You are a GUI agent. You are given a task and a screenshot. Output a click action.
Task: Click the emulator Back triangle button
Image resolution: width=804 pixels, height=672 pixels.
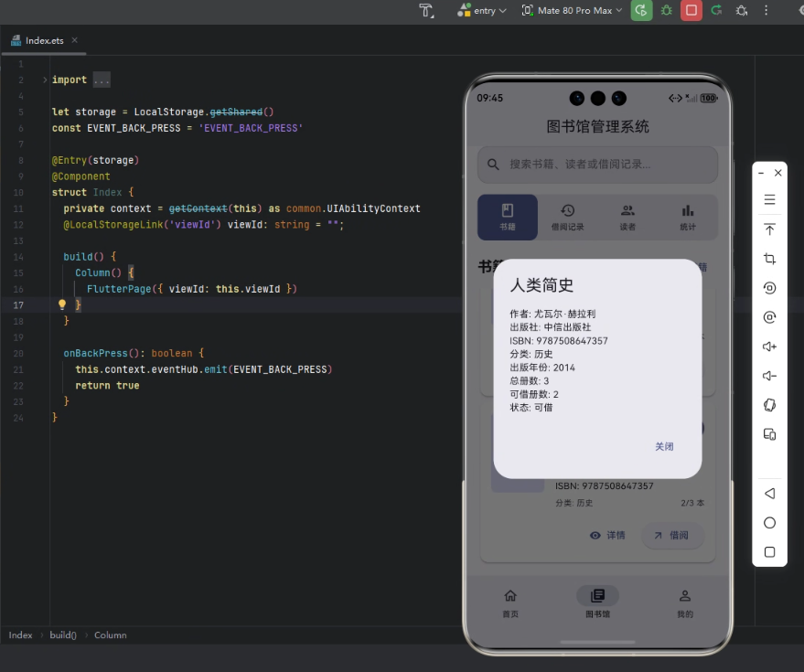769,494
